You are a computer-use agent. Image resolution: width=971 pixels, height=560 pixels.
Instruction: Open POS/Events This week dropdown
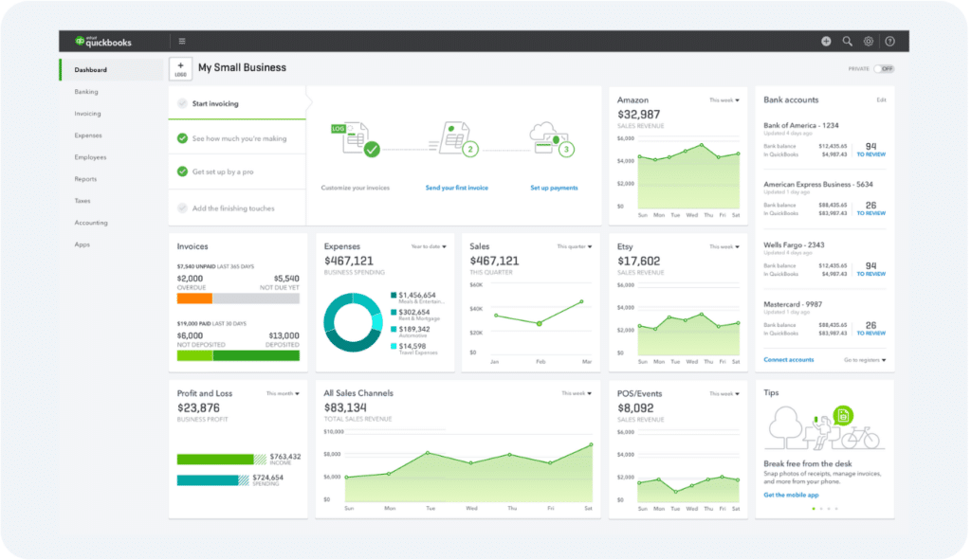click(x=724, y=393)
